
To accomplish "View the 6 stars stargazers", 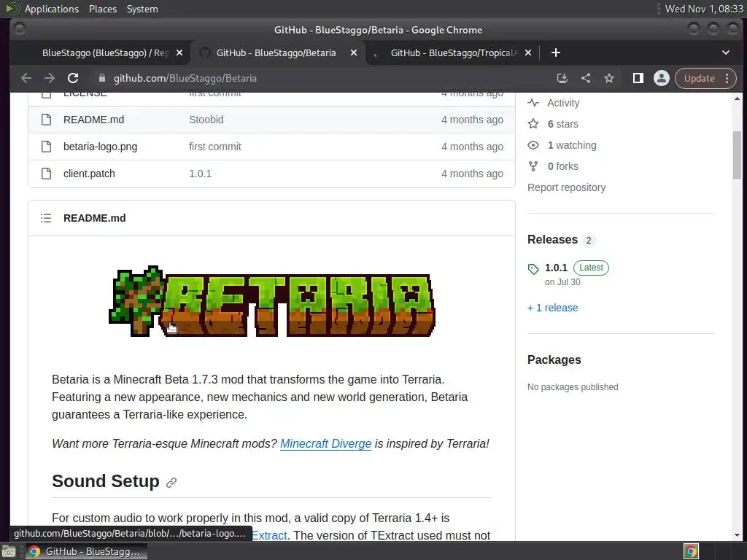I will coord(562,124).
